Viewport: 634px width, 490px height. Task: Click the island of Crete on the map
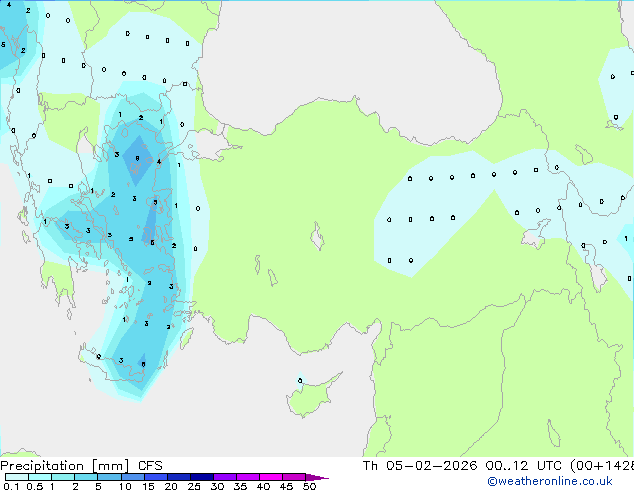tap(115, 367)
